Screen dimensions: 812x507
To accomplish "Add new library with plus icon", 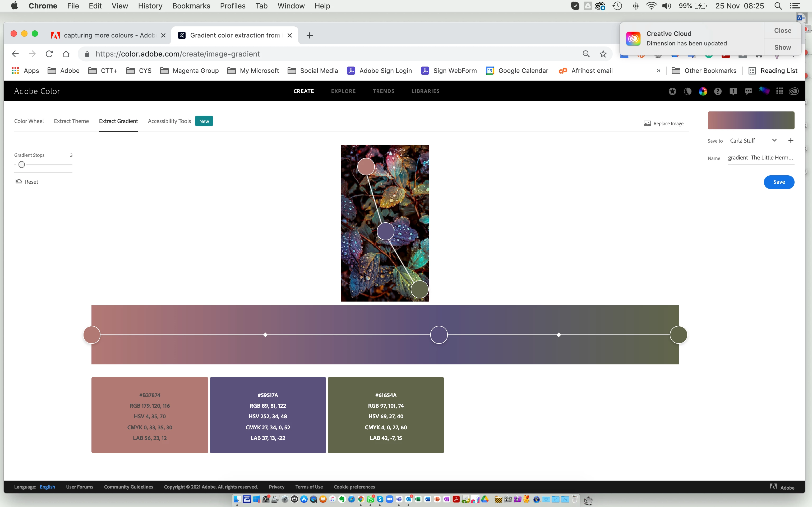I will click(x=791, y=140).
